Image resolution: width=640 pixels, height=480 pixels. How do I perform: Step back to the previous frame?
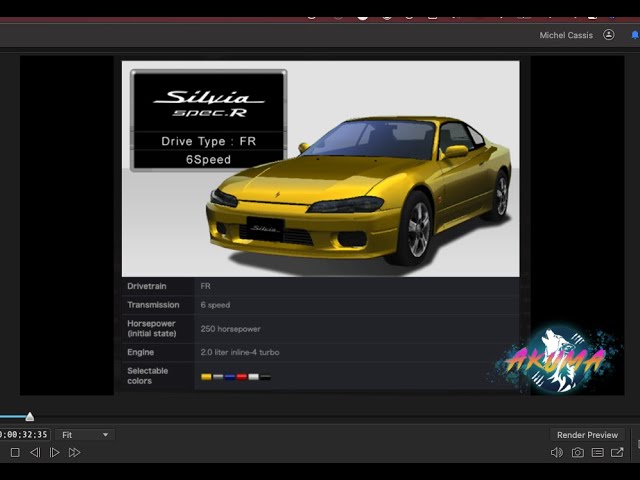[x=35, y=452]
